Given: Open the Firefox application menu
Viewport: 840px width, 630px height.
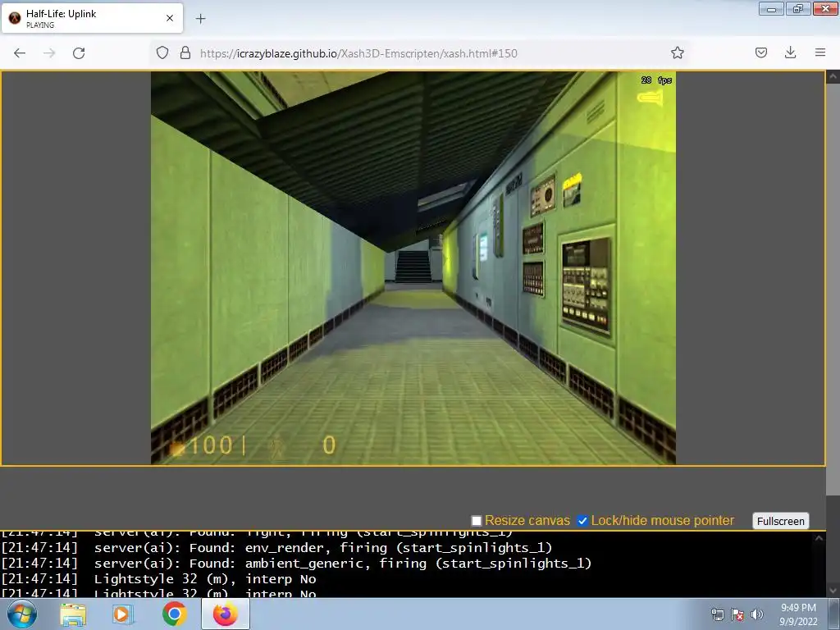Looking at the screenshot, I should click(x=820, y=52).
